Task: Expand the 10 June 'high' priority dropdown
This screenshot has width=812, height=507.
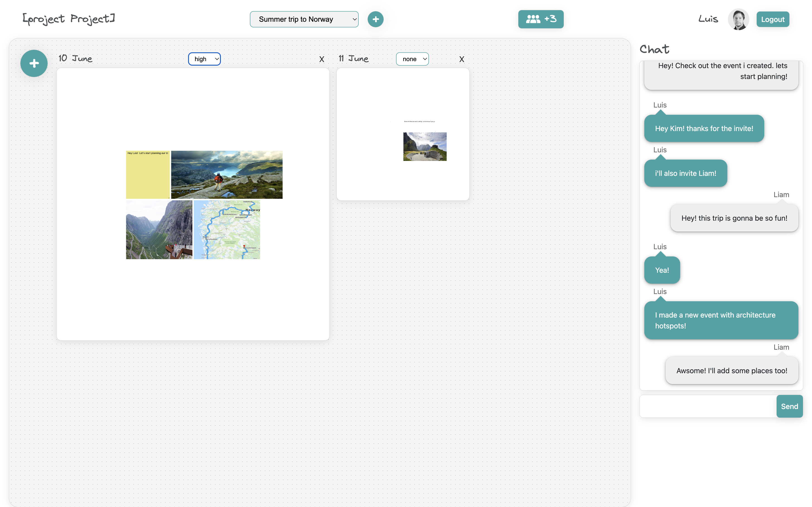Action: tap(204, 59)
